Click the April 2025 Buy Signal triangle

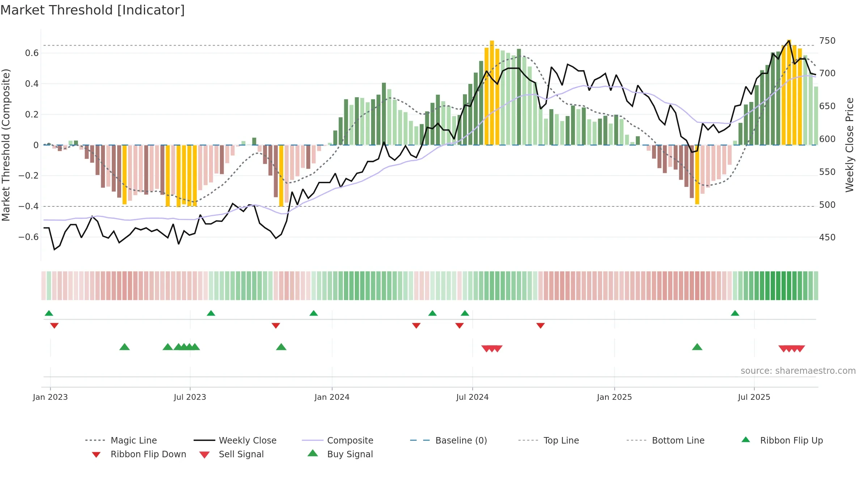(697, 347)
